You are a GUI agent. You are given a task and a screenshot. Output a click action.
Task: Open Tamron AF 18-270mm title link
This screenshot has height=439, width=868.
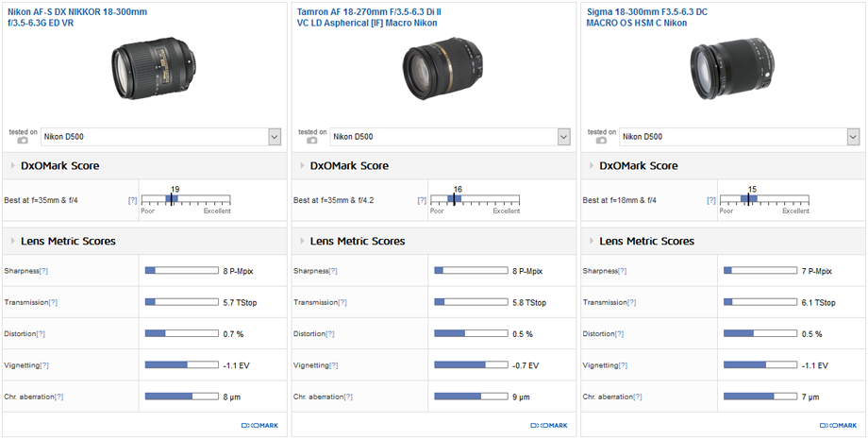click(x=369, y=17)
